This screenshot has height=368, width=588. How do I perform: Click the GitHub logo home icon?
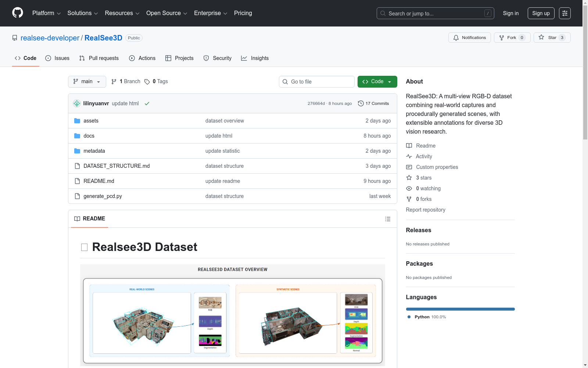pos(18,13)
